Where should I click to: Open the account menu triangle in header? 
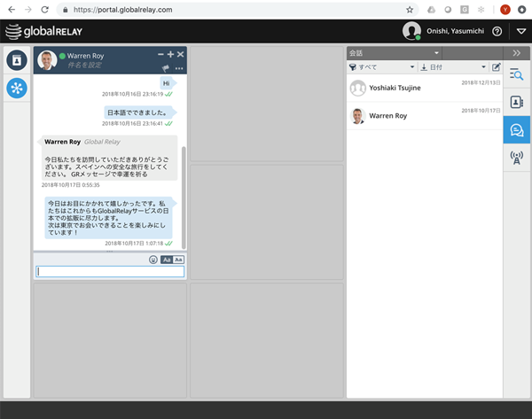click(521, 31)
